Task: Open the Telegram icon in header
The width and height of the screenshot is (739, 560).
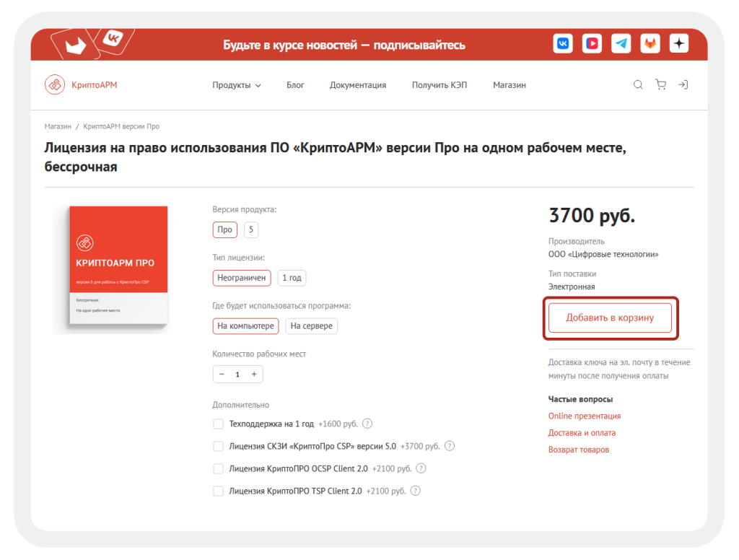Action: (x=621, y=43)
